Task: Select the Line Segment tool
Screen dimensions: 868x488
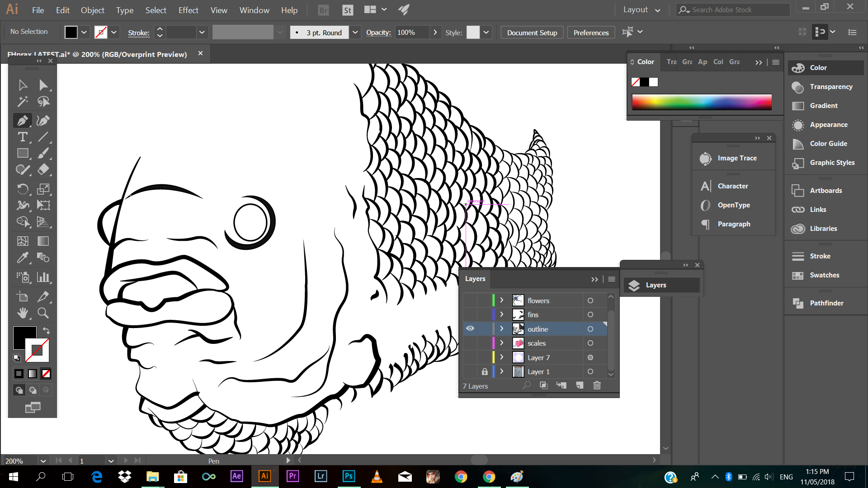Action: [43, 137]
